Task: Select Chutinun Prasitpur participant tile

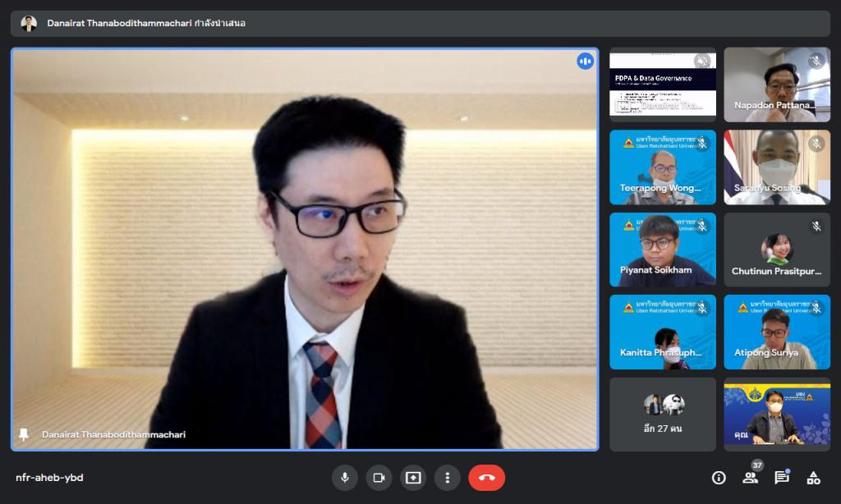Action: 776,249
